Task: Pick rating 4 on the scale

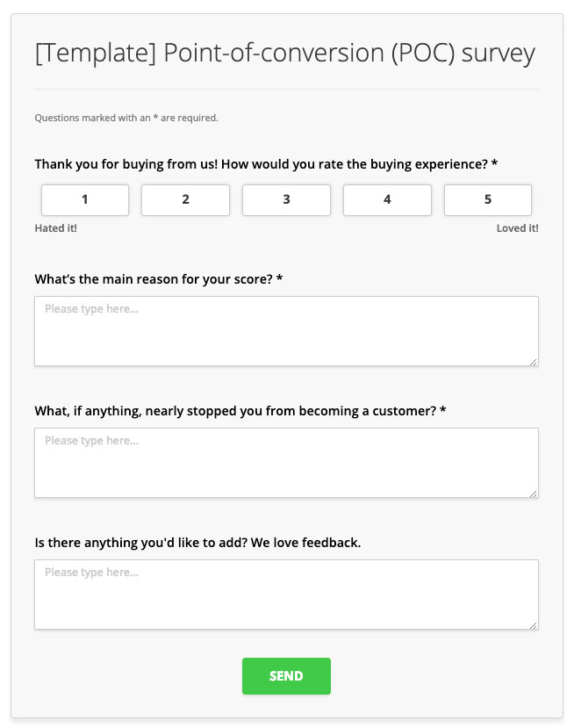Action: (387, 200)
